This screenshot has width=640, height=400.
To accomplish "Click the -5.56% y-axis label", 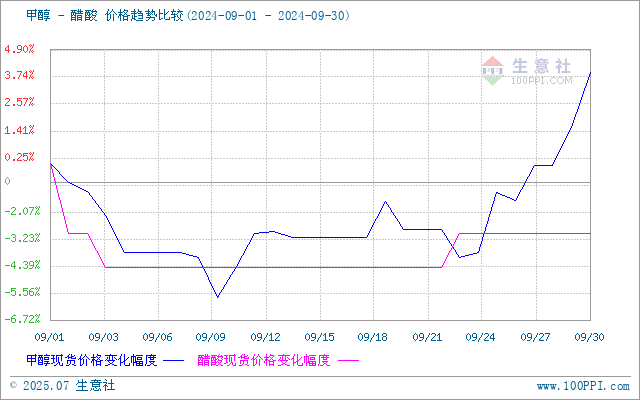I will [x=22, y=292].
